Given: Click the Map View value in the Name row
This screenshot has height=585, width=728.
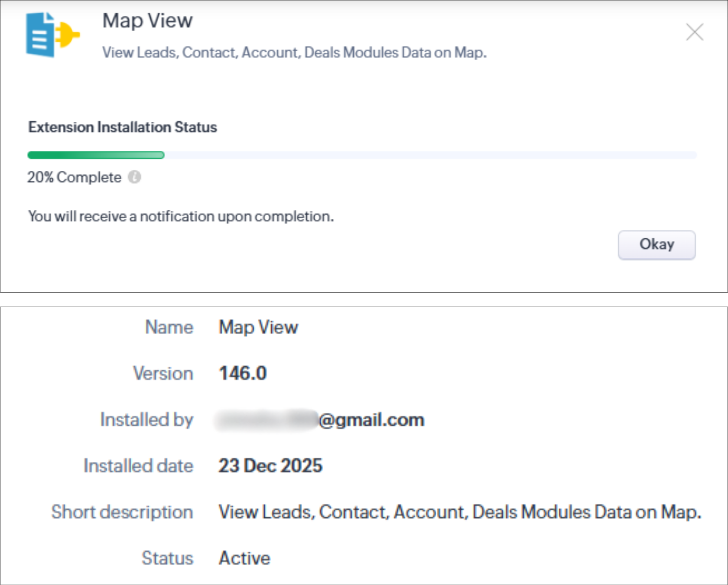Looking at the screenshot, I should 258,327.
